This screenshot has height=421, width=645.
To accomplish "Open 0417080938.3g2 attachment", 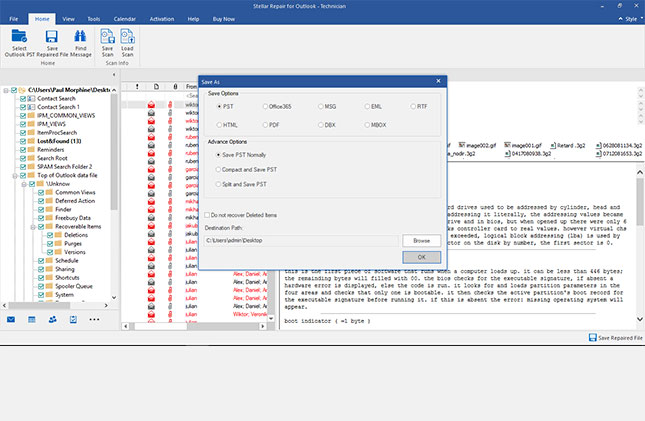I will click(x=528, y=154).
